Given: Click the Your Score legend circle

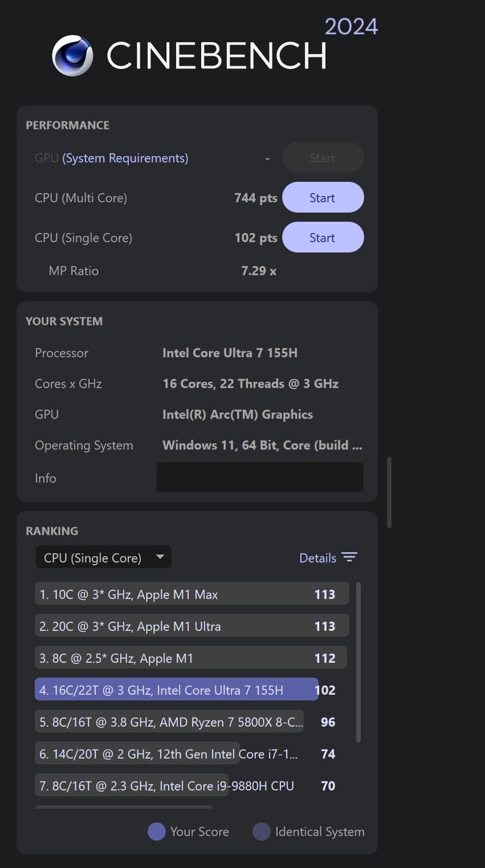Looking at the screenshot, I should click(157, 832).
